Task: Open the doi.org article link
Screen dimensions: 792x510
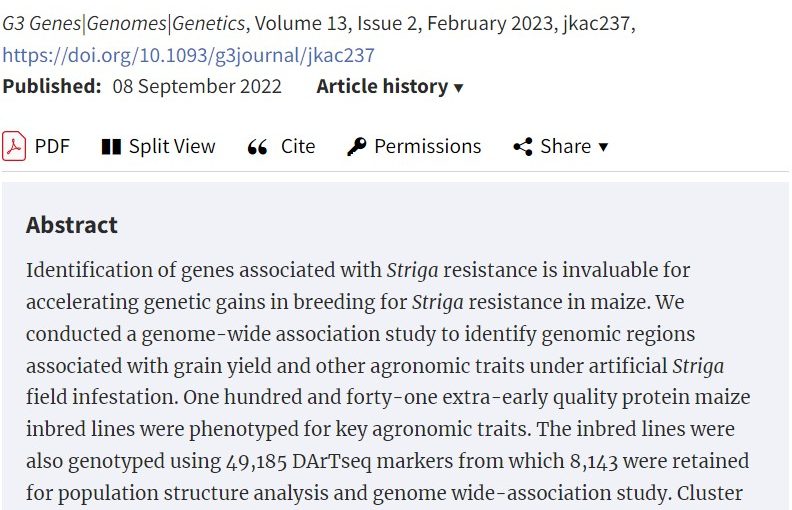Action: [x=189, y=54]
